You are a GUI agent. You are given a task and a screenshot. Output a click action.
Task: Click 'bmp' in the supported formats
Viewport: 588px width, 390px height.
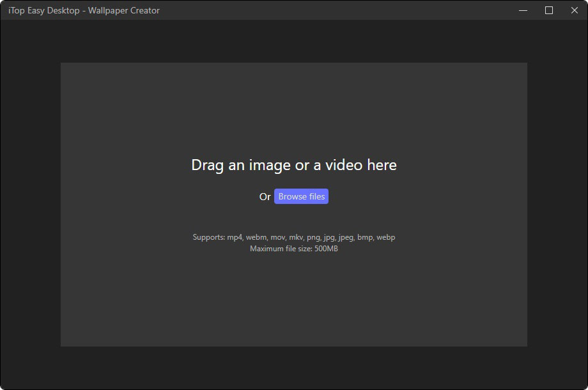coord(366,237)
